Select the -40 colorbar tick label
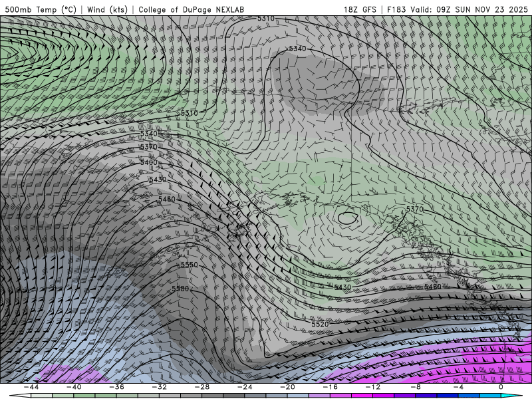 pos(74,387)
